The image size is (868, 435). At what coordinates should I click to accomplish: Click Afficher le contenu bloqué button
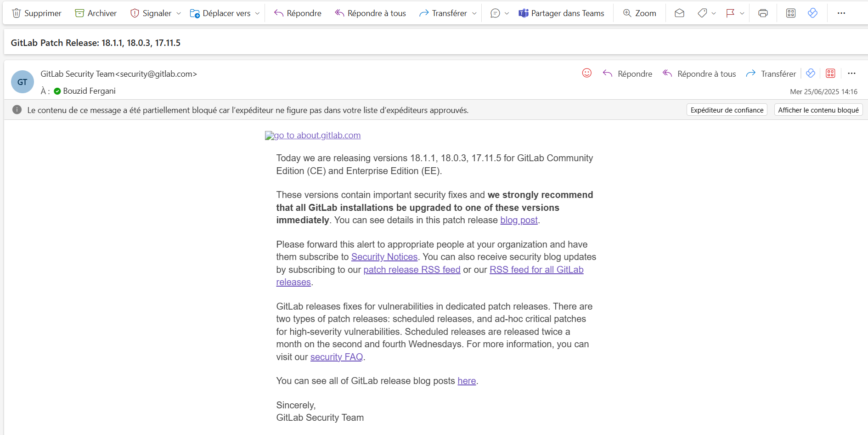[818, 110]
